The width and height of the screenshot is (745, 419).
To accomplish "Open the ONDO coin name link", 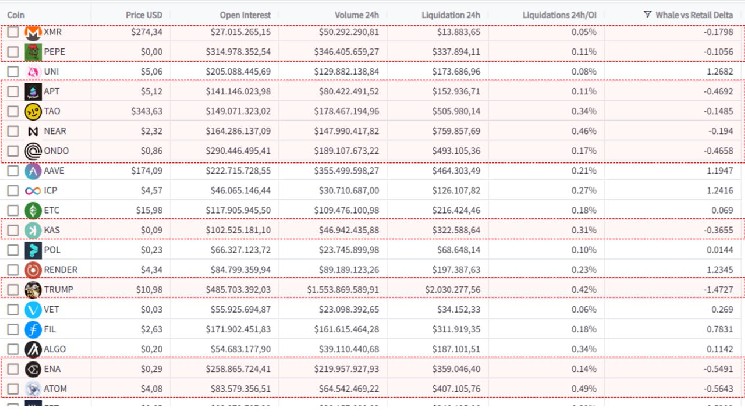I will click(x=57, y=151).
